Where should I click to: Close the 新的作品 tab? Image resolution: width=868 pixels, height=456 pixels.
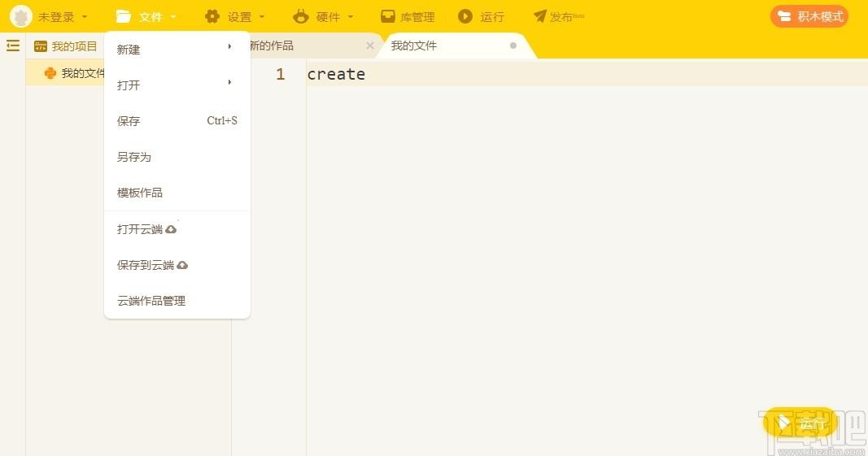click(x=370, y=46)
